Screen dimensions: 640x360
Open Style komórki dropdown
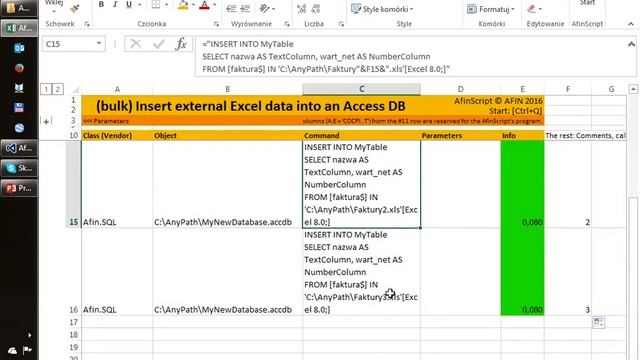pos(382,9)
